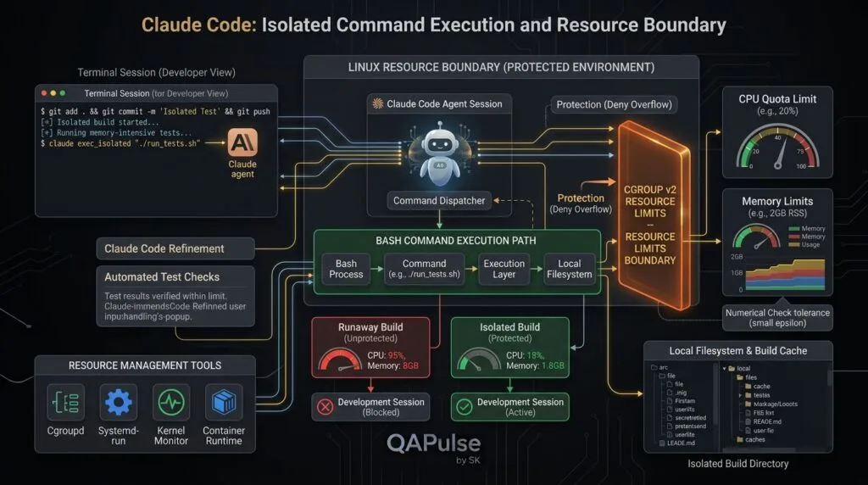Select the user:fie row in tree
This screenshot has height=485, width=868.
(759, 431)
